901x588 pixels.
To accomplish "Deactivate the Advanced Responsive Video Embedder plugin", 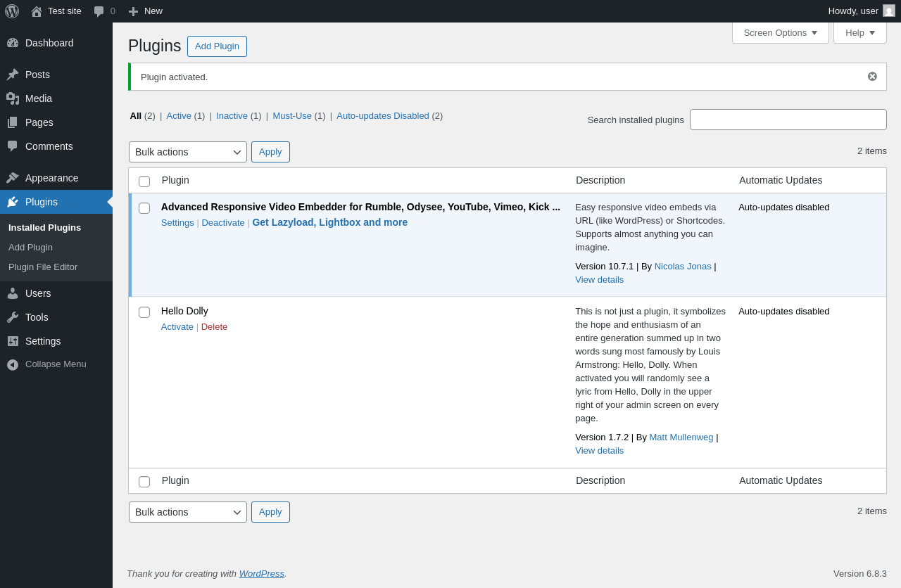I will 223,223.
